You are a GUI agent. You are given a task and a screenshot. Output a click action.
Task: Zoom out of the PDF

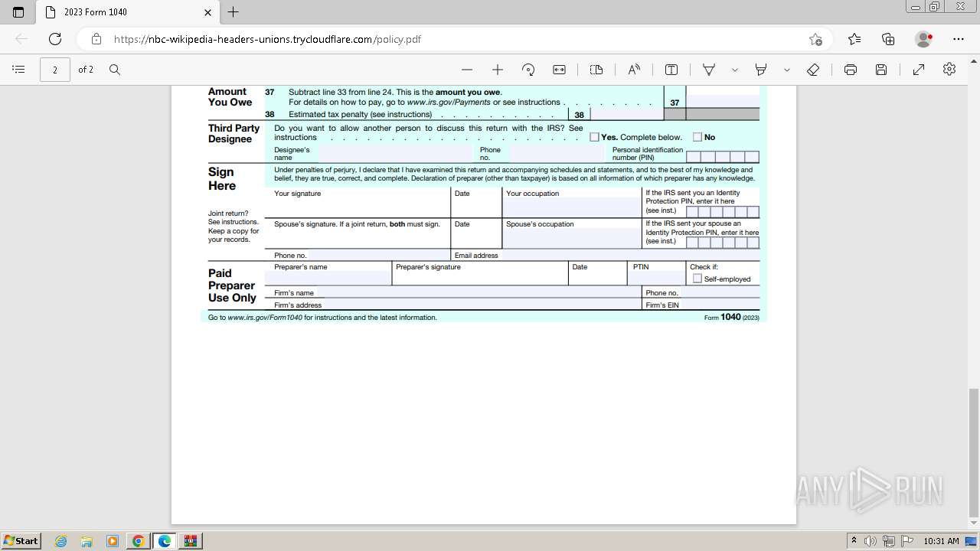click(x=467, y=70)
